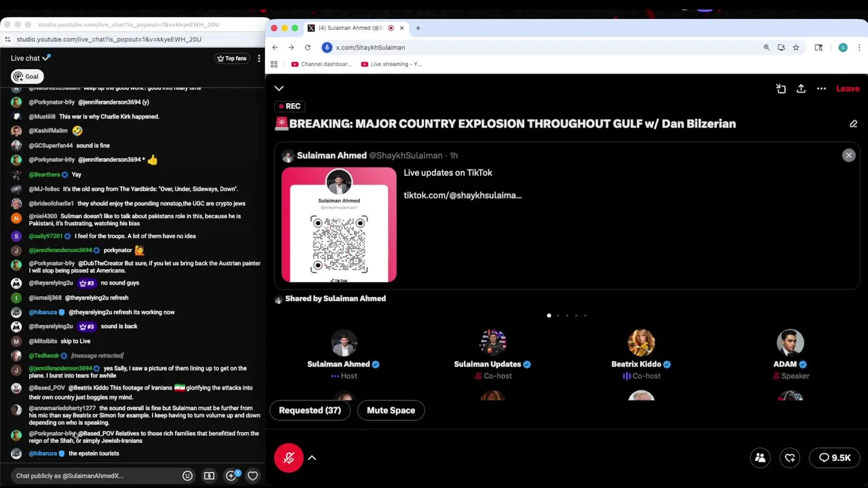Viewport: 868px width, 488px height.
Task: Go forward in the X browser window
Action: 291,47
